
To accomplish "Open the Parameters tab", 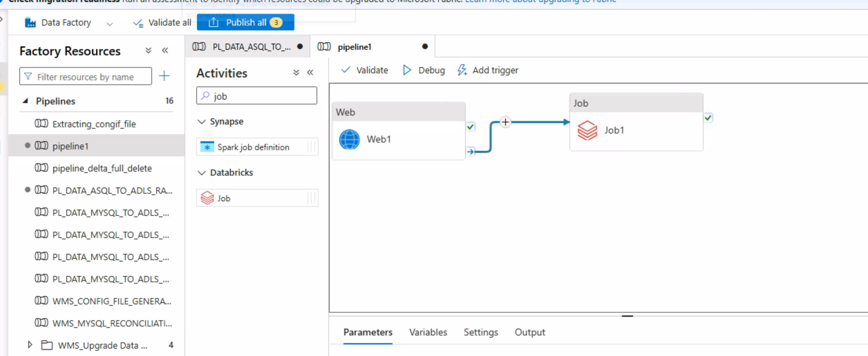I will (368, 332).
